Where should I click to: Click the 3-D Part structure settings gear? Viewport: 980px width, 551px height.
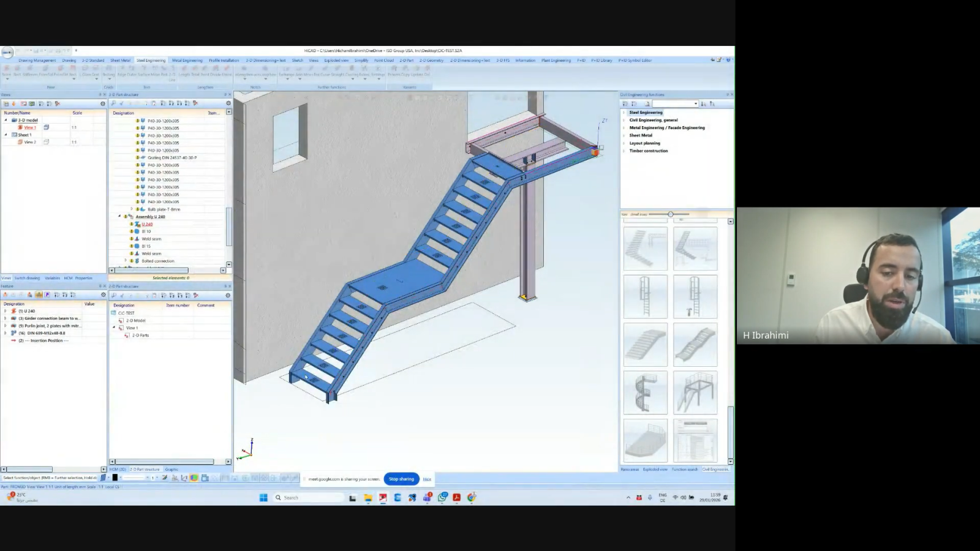(x=228, y=103)
